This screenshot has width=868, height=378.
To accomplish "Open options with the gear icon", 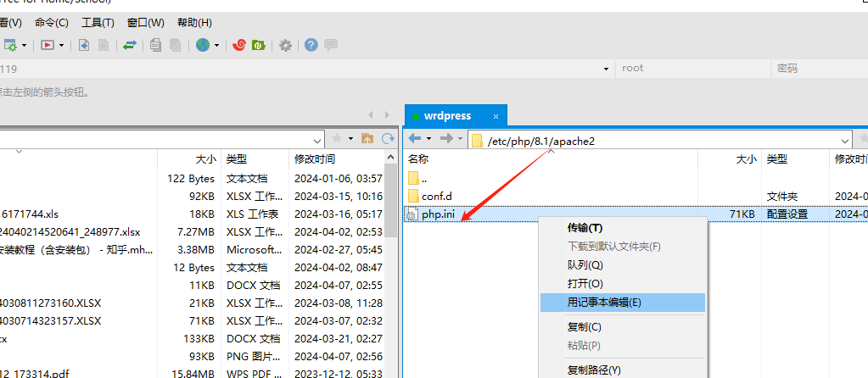I will (285, 45).
